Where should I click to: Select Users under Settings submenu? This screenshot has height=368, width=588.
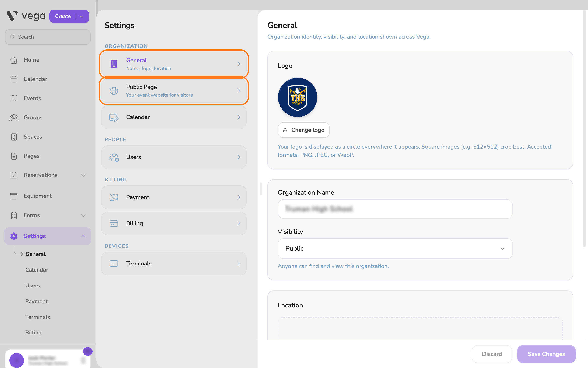(32, 285)
